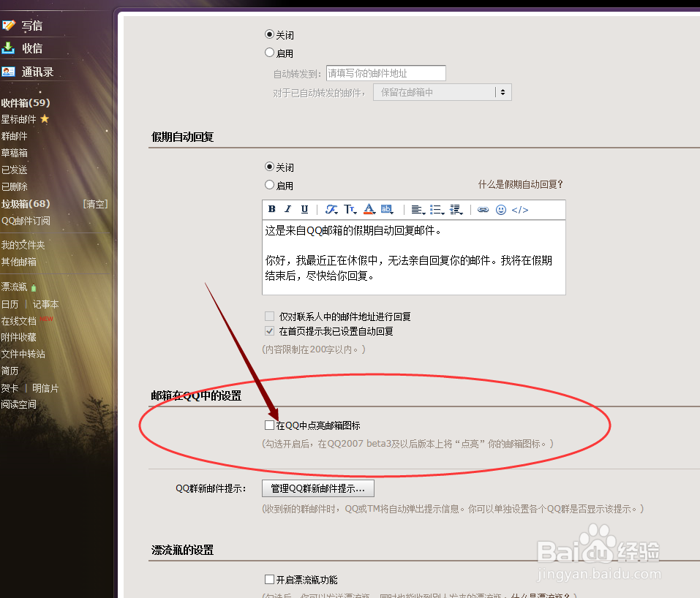This screenshot has height=598, width=700.
Task: Open 已删除 folder
Action: click(x=15, y=186)
